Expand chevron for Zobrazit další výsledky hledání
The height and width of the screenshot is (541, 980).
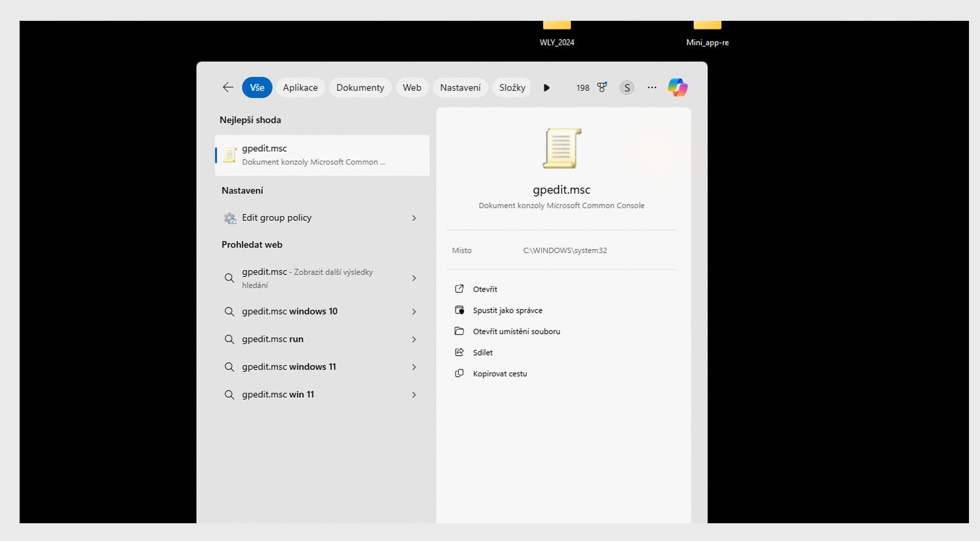click(414, 278)
